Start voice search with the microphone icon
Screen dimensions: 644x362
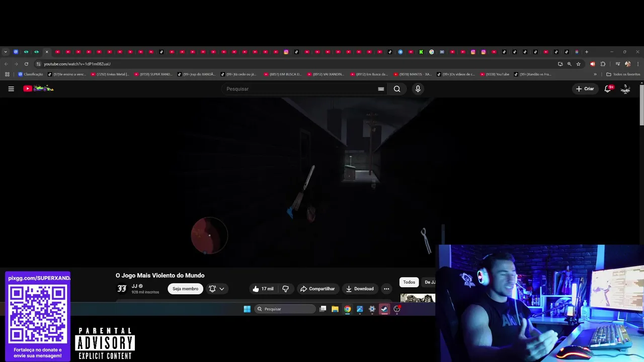pyautogui.click(x=418, y=88)
